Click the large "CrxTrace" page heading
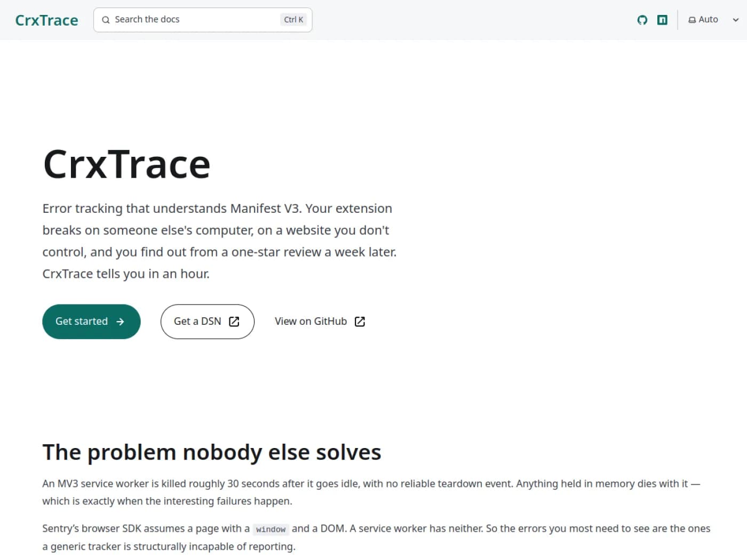The image size is (747, 560). pos(126,164)
